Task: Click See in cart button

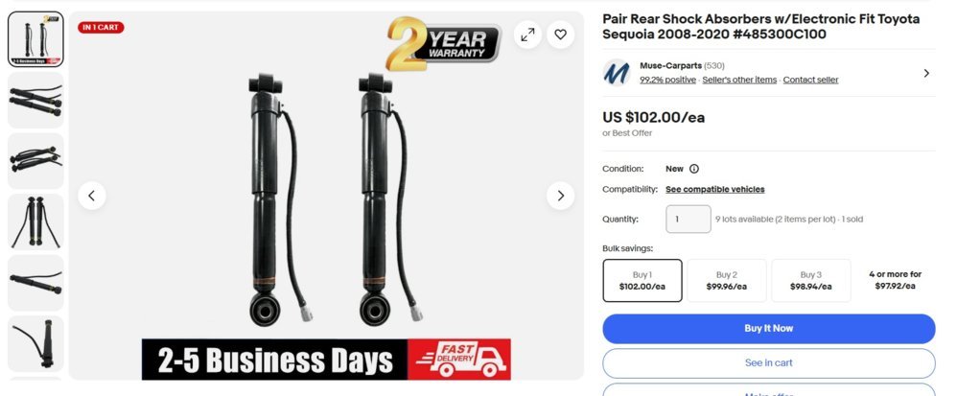Action: tap(769, 362)
